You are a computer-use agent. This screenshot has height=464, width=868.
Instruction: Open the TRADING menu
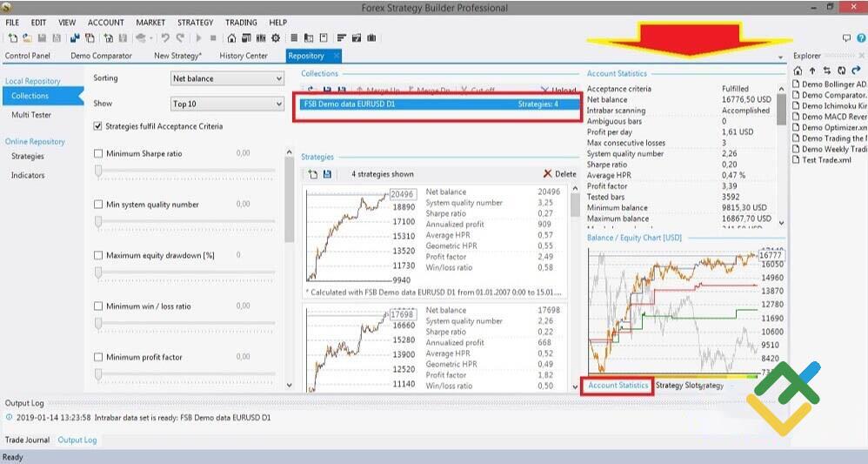click(241, 23)
